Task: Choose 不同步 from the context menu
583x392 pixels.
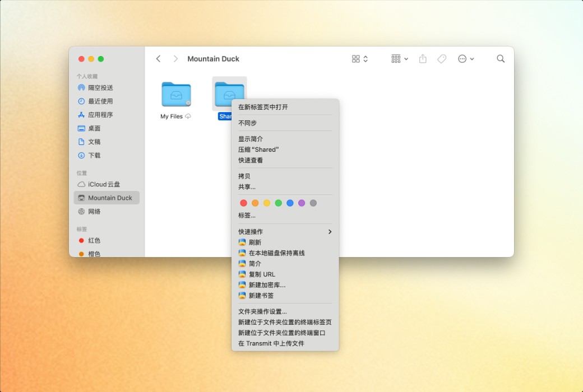Action: [x=285, y=123]
